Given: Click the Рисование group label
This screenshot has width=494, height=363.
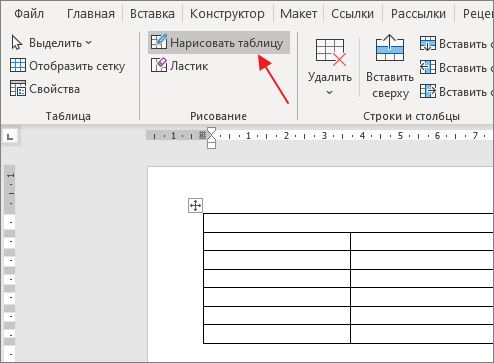Looking at the screenshot, I should (x=218, y=116).
